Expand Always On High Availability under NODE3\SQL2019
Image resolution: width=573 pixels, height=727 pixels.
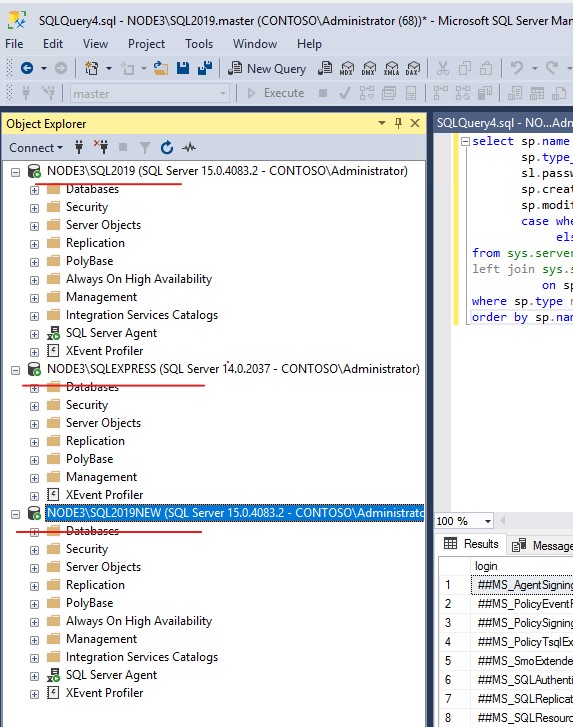(x=34, y=280)
